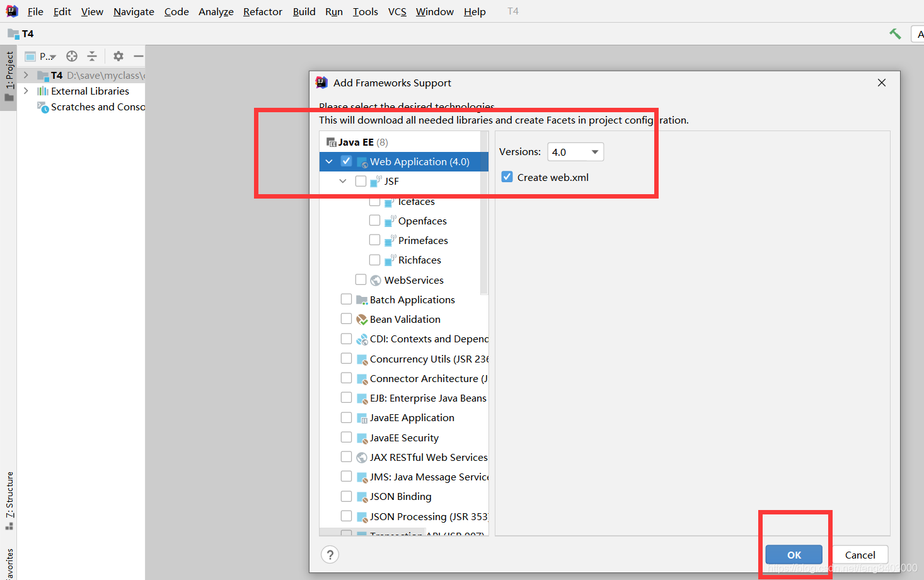This screenshot has width=924, height=580.
Task: Click the Structure tool window icon
Action: pyautogui.click(x=9, y=526)
